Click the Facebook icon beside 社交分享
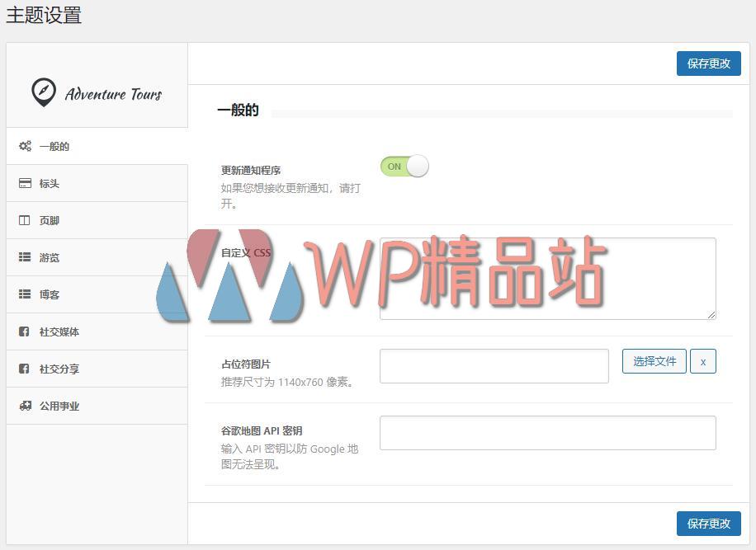The height and width of the screenshot is (550, 756). [25, 369]
